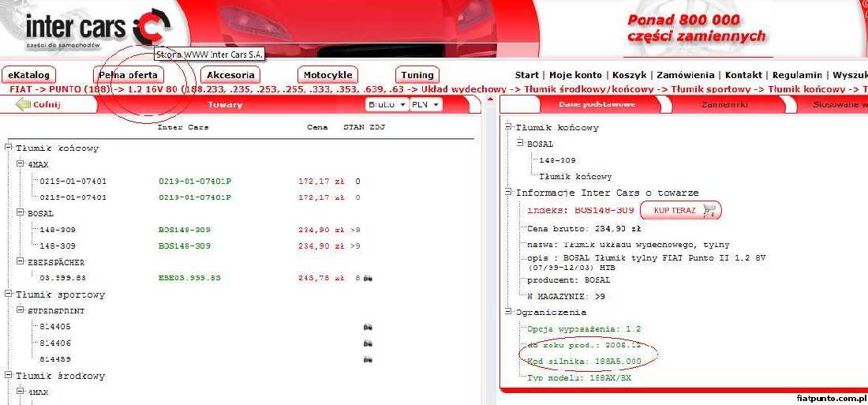Viewport: 868px width, 405px height.
Task: Click Typ modelu: 188AX/BX restriction
Action: (x=579, y=378)
